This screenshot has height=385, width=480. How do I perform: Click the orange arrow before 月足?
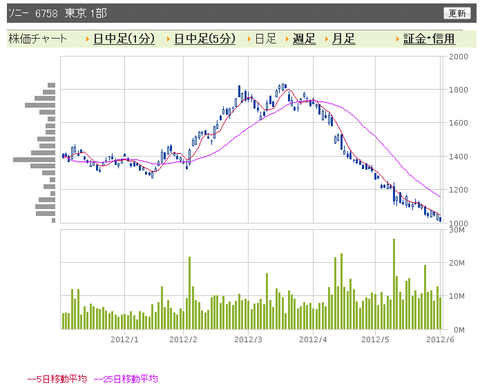coord(326,39)
